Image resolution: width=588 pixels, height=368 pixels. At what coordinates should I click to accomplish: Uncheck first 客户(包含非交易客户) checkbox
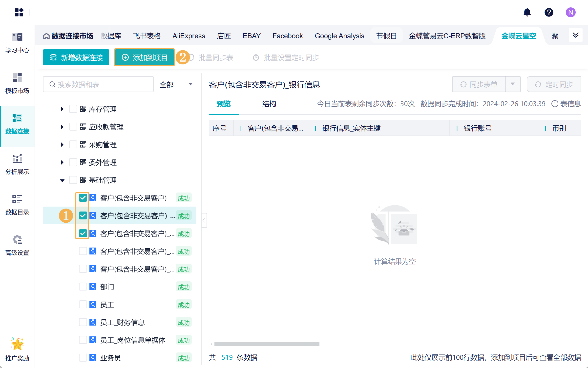[x=83, y=198]
